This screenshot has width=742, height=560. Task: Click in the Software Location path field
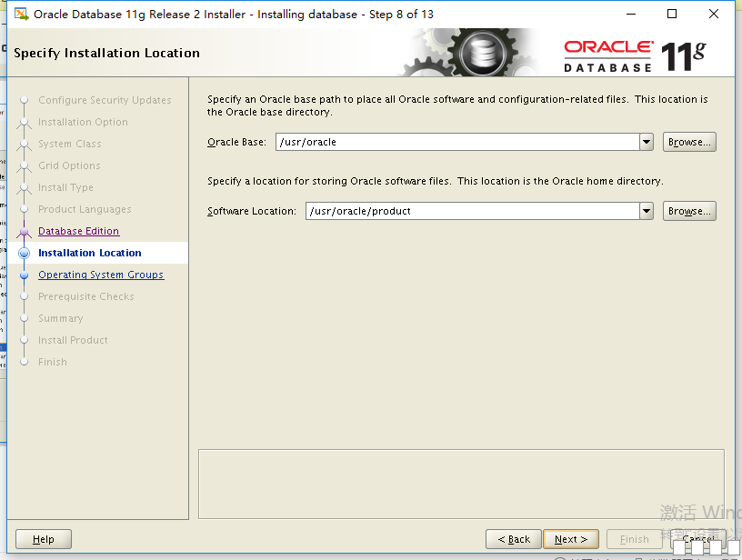tap(471, 211)
